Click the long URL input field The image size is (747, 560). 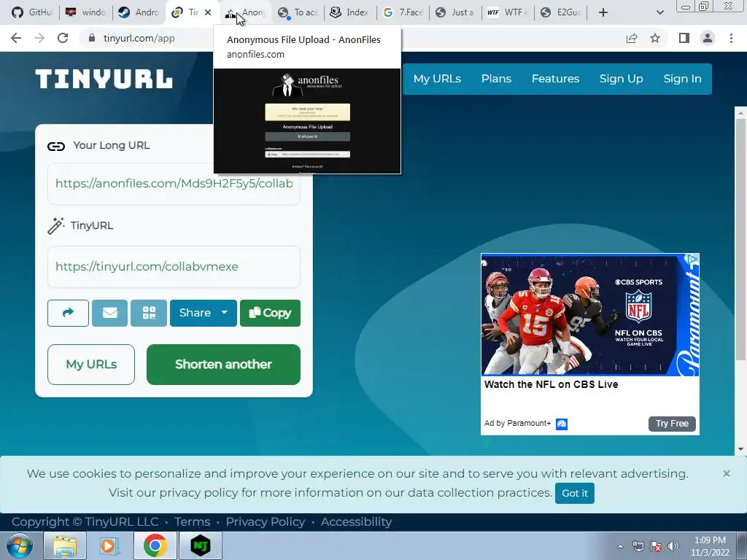174,183
